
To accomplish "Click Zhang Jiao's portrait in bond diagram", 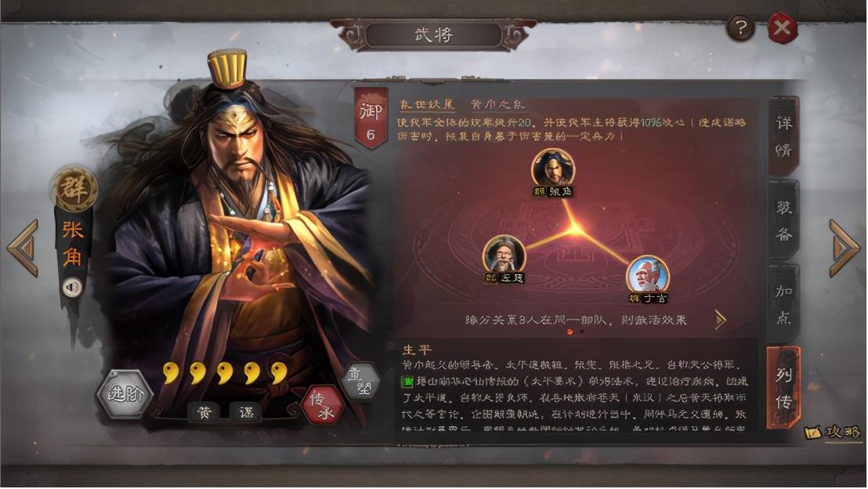I will [553, 168].
